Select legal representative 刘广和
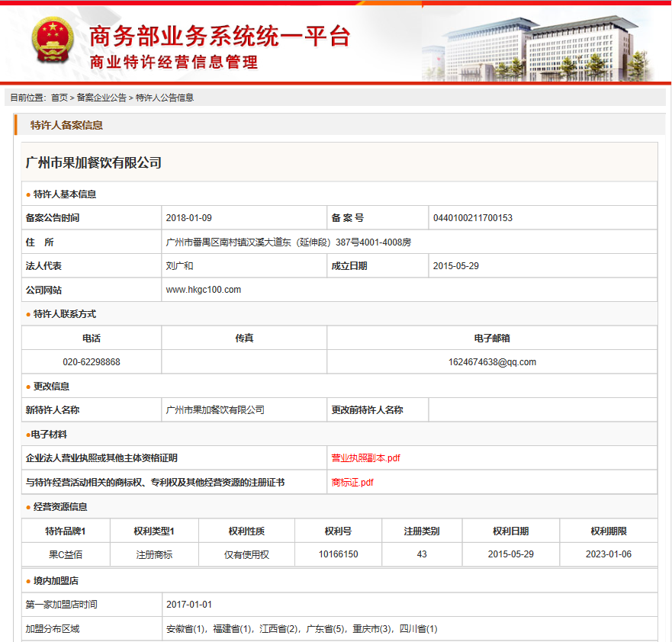 pyautogui.click(x=179, y=266)
